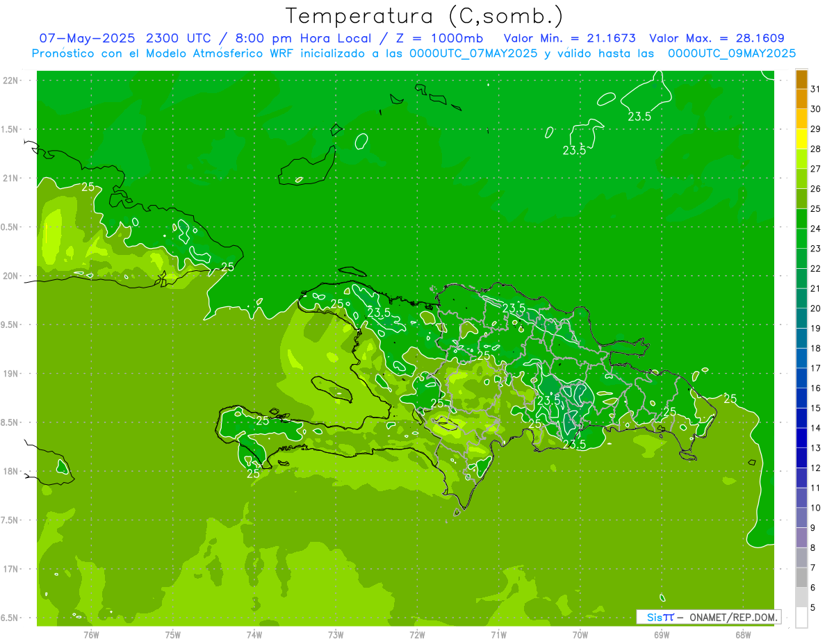
Task: Click the "20" color scale label
Action: pyautogui.click(x=816, y=308)
